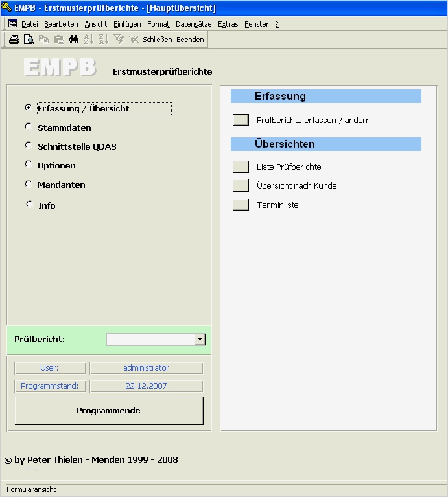Click the Paste clipboard icon
448x497 pixels.
tap(58, 40)
